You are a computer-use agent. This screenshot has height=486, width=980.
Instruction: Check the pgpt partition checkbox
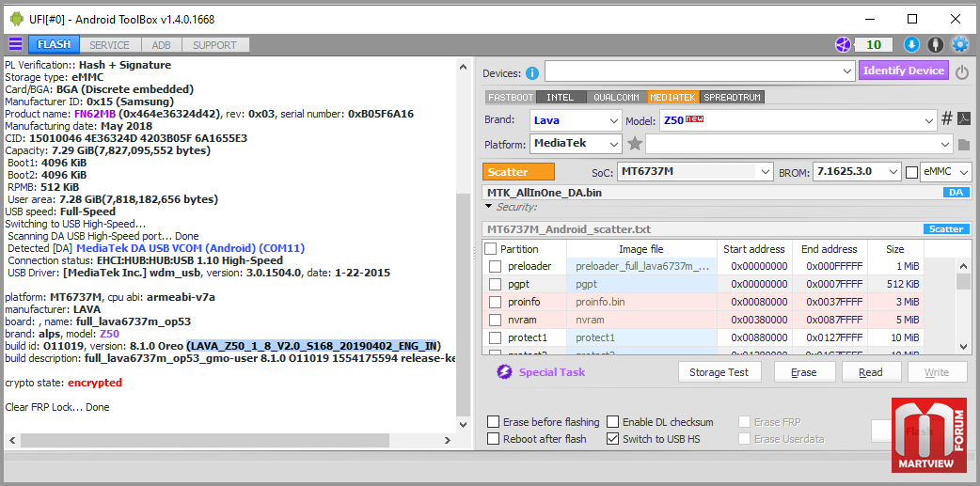(x=495, y=284)
